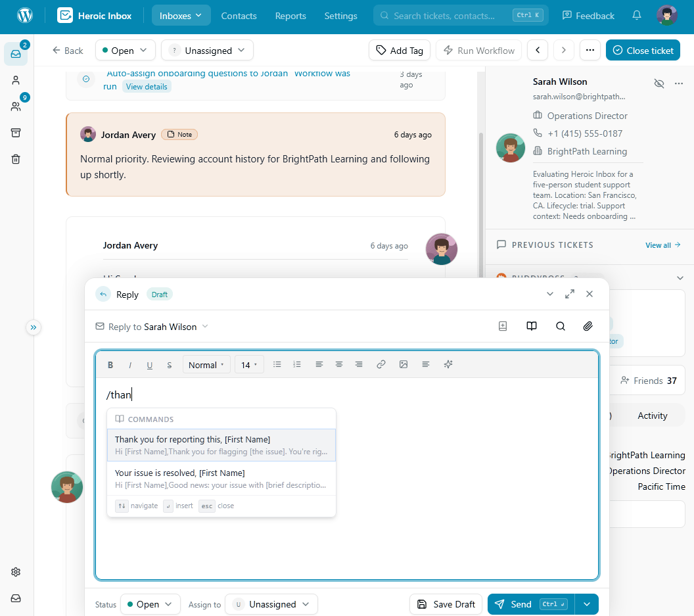
Task: Toggle the numbered list
Action: pyautogui.click(x=297, y=364)
